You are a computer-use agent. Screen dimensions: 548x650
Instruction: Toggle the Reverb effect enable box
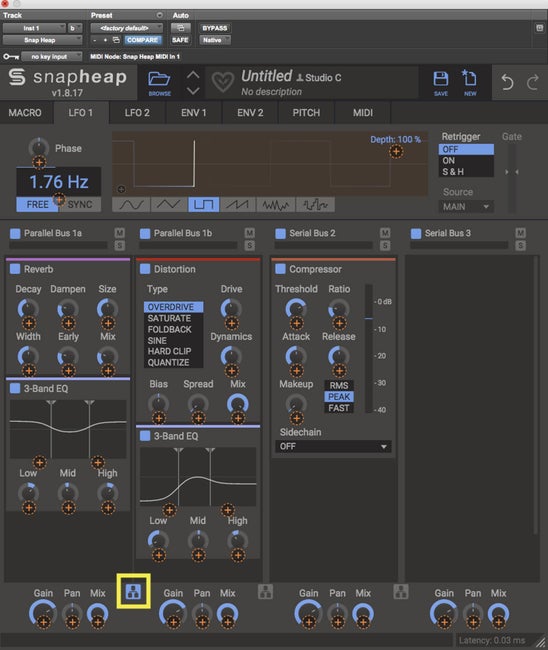click(15, 269)
